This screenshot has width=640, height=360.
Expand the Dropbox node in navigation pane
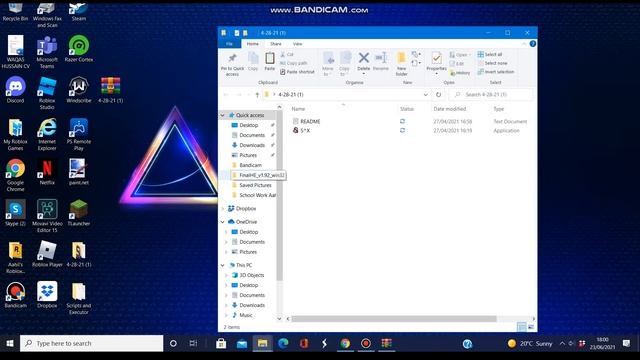tap(223, 209)
